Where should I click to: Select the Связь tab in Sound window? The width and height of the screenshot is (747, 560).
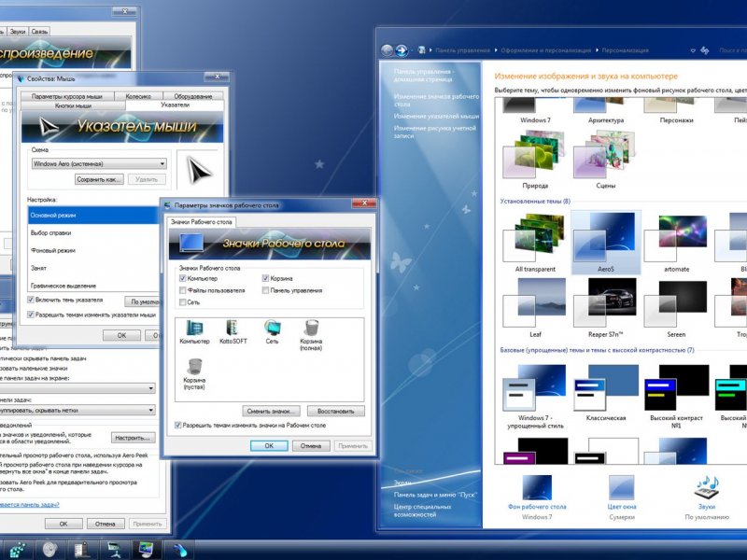[x=39, y=32]
